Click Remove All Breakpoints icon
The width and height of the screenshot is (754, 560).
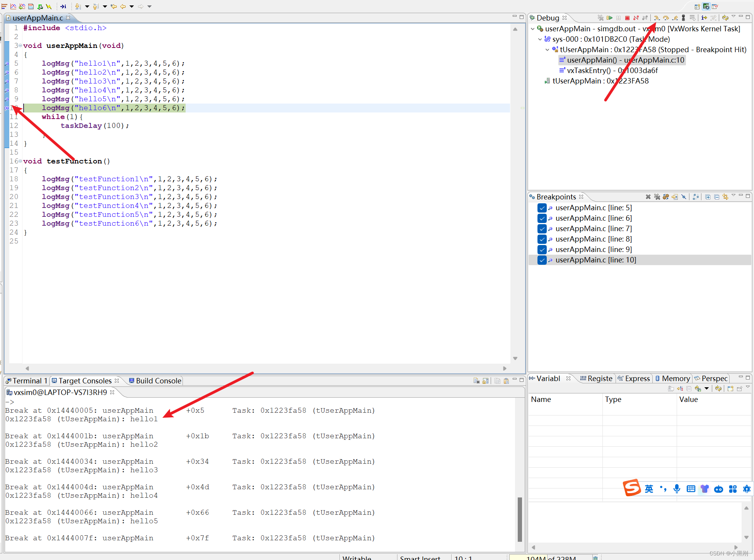(x=657, y=197)
